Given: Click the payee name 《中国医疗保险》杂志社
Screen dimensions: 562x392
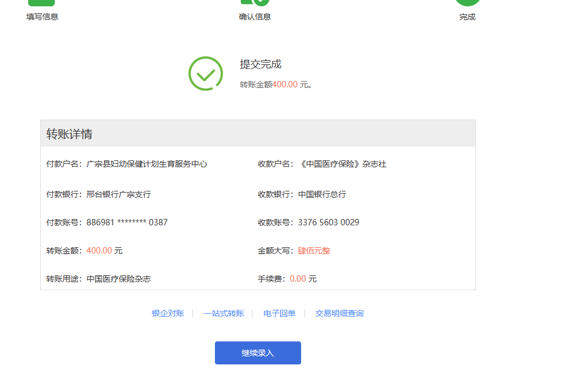Looking at the screenshot, I should click(342, 164).
